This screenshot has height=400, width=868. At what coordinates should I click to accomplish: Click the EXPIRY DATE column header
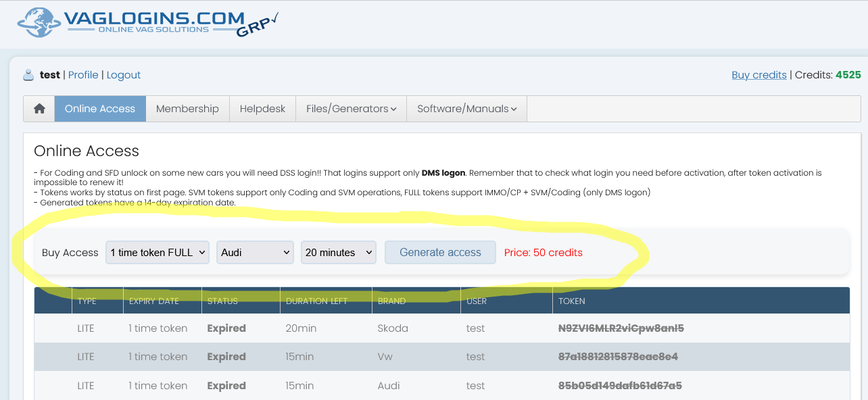[154, 301]
